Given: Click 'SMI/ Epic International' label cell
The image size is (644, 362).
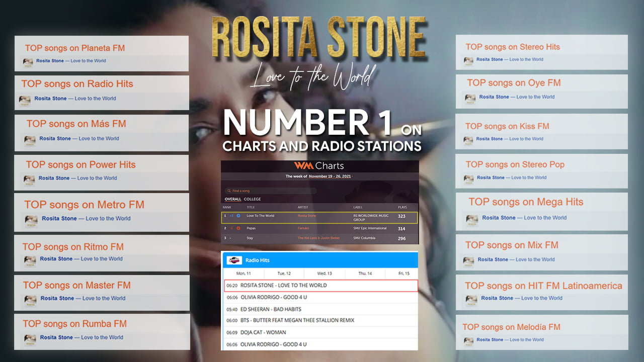Looking at the screenshot, I should [x=370, y=228].
